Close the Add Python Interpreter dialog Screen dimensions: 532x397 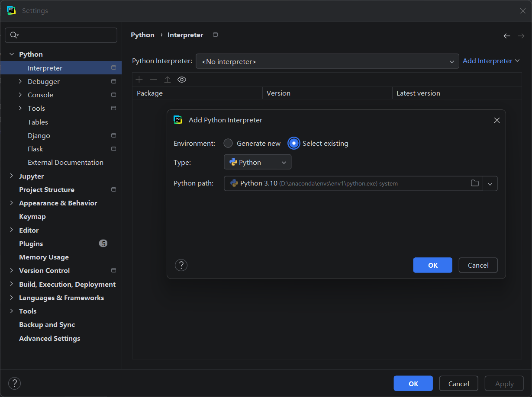pos(497,120)
